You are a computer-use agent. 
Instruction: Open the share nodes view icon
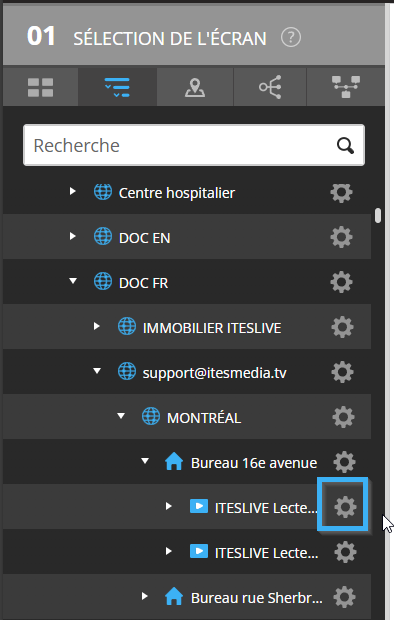click(270, 87)
